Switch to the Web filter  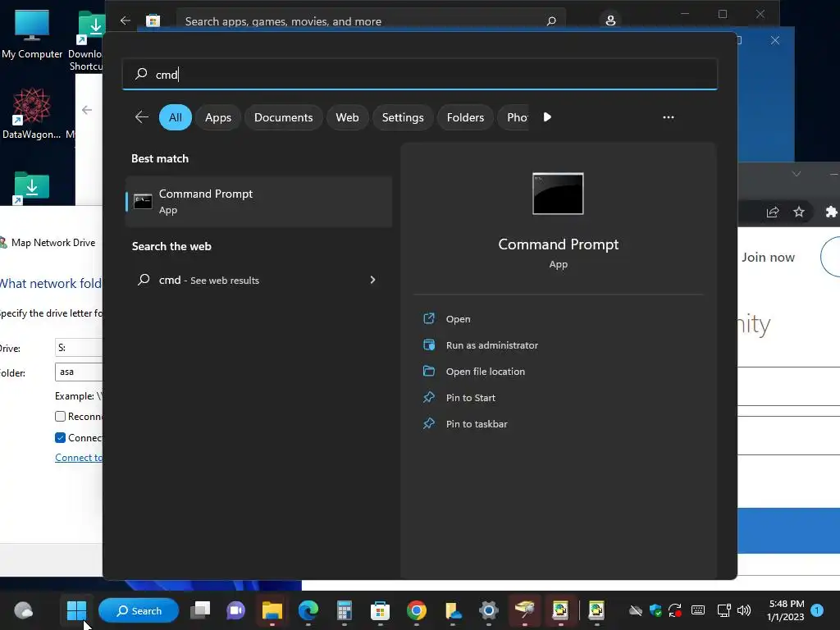point(347,117)
